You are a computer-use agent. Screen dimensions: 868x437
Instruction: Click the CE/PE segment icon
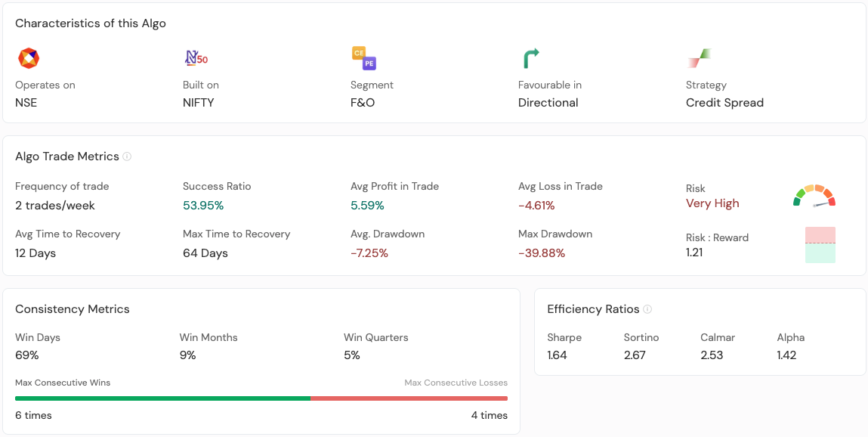click(x=363, y=58)
